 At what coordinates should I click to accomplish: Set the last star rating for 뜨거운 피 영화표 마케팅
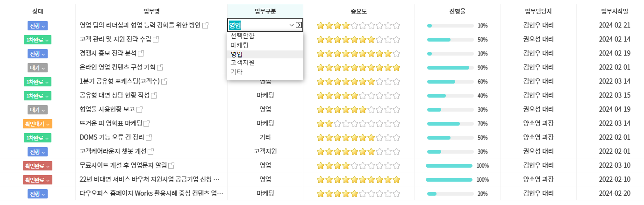(397, 124)
